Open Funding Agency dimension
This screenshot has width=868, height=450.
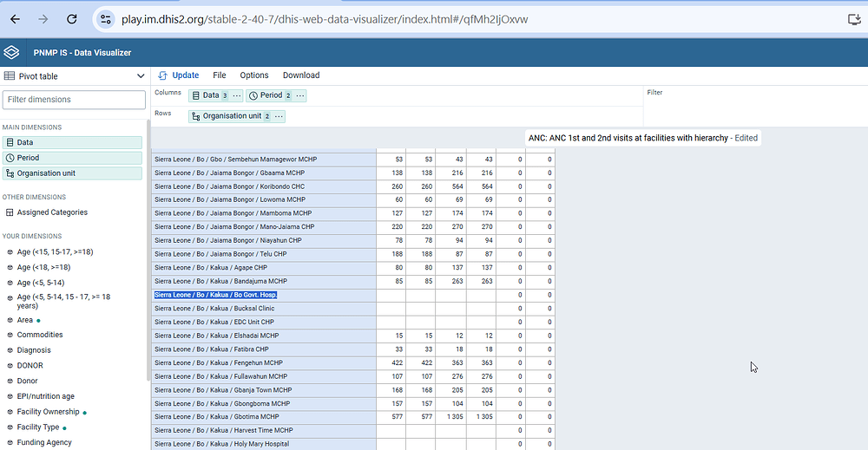(44, 443)
